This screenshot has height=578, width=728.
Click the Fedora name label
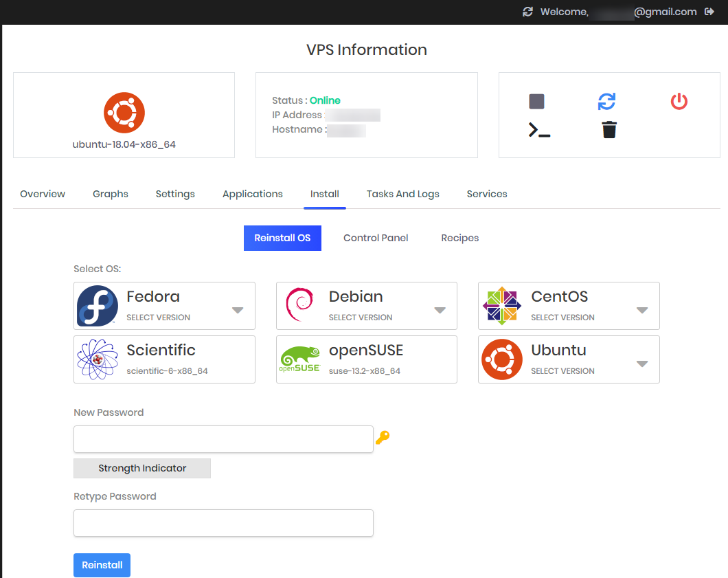point(153,296)
